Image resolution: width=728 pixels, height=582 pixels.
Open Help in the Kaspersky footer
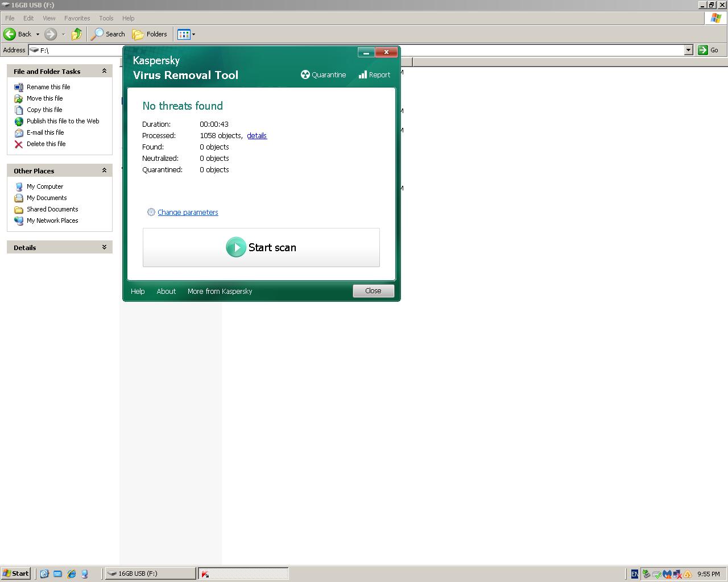click(x=138, y=291)
